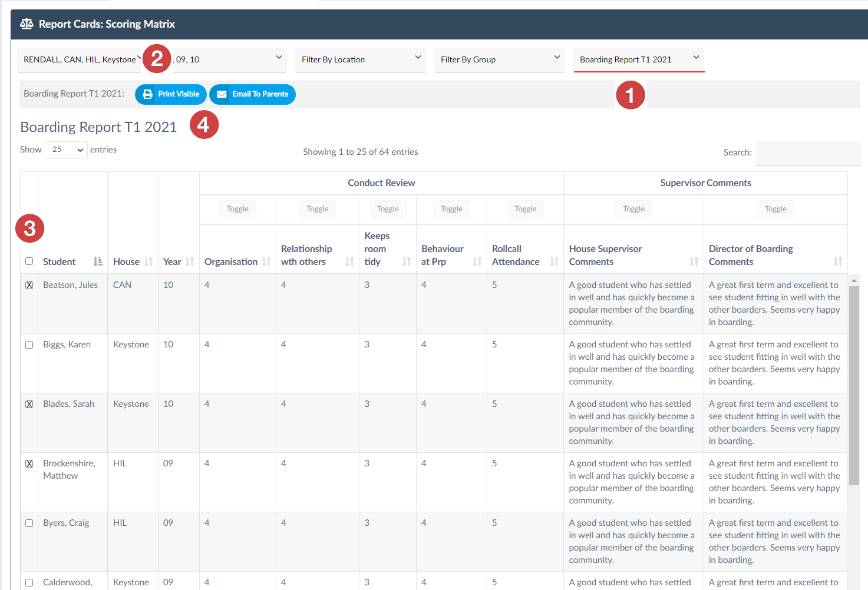Sort by House column sort arrows
This screenshot has height=590, width=868.
(148, 261)
